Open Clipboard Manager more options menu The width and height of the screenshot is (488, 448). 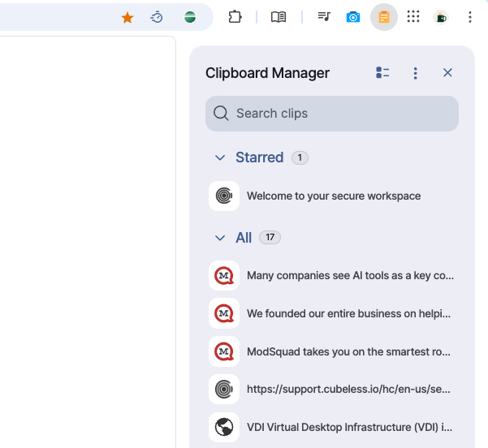415,73
